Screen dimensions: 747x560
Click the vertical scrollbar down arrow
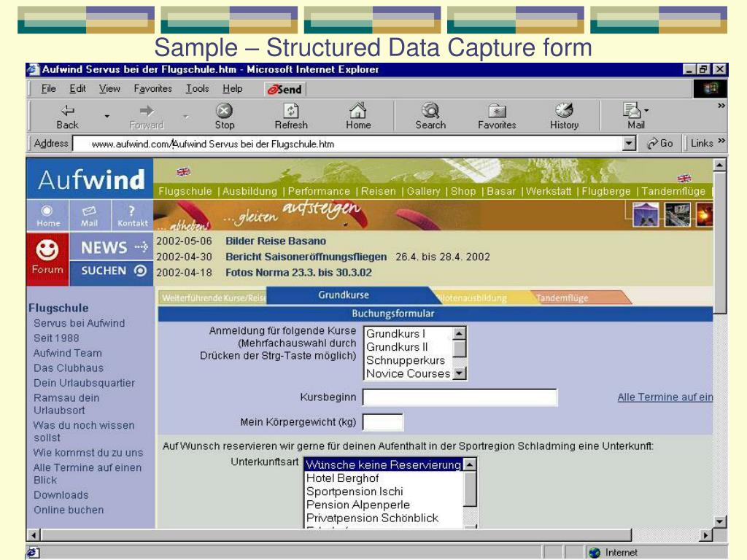(720, 521)
